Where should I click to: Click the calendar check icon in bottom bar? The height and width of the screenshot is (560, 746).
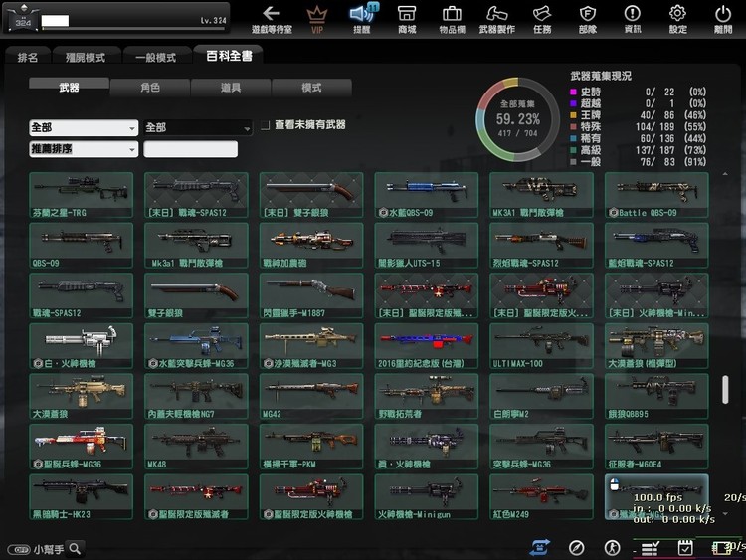tap(685, 548)
